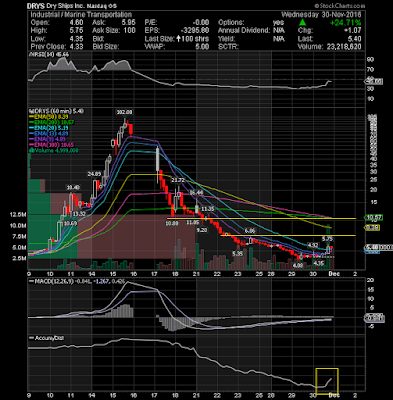
Task: Click the Options value yes
Action: [x=278, y=23]
